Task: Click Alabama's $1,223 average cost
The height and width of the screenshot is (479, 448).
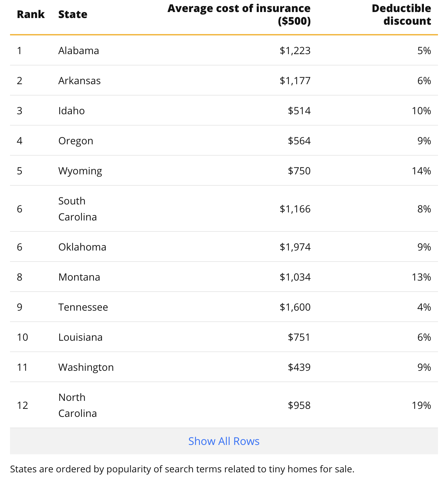Action: 295,50
